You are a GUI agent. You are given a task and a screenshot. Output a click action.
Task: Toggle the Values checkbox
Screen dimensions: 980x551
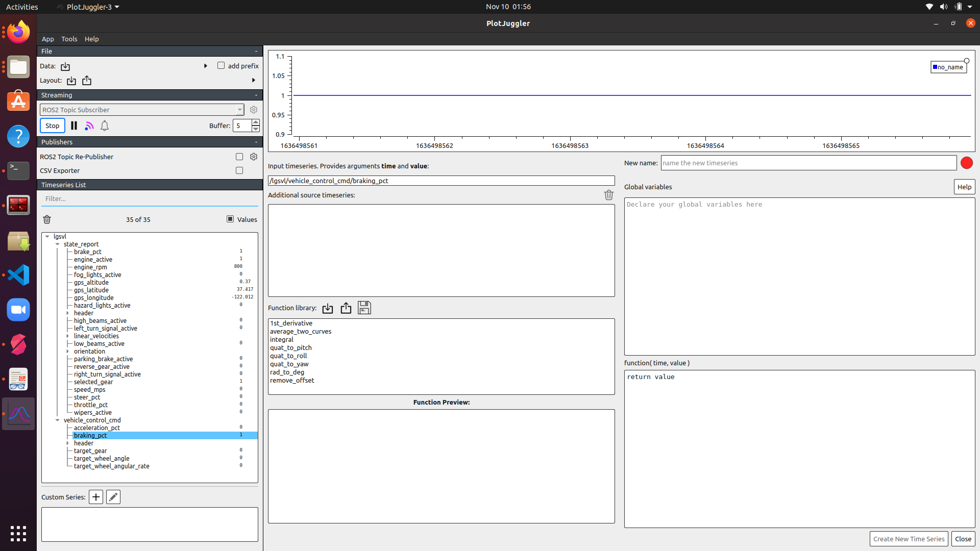[230, 219]
